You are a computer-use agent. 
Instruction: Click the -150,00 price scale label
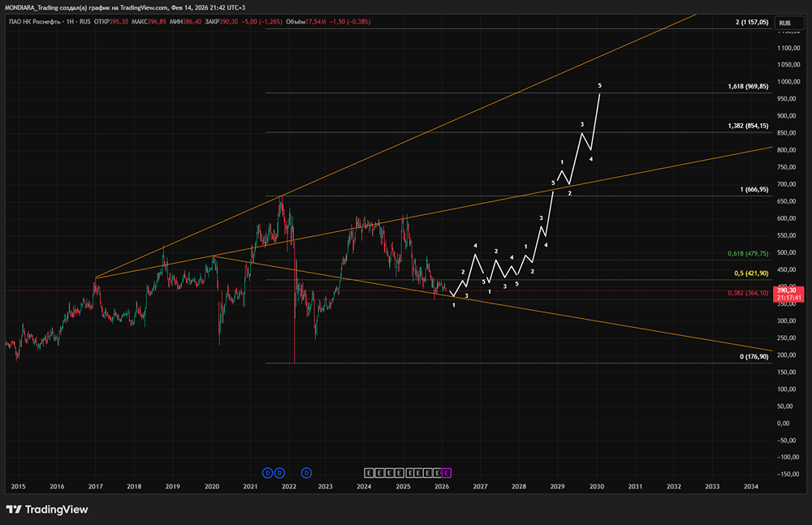click(x=787, y=474)
